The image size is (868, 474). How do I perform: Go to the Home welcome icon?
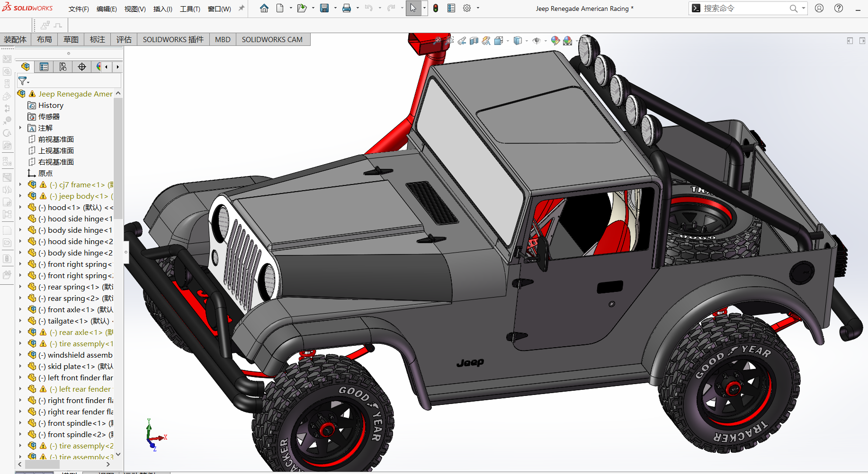tap(264, 8)
